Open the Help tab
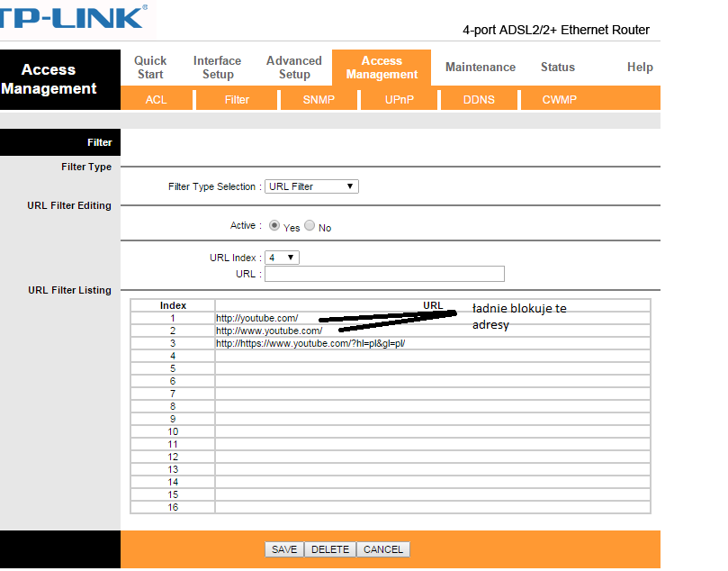 point(640,67)
